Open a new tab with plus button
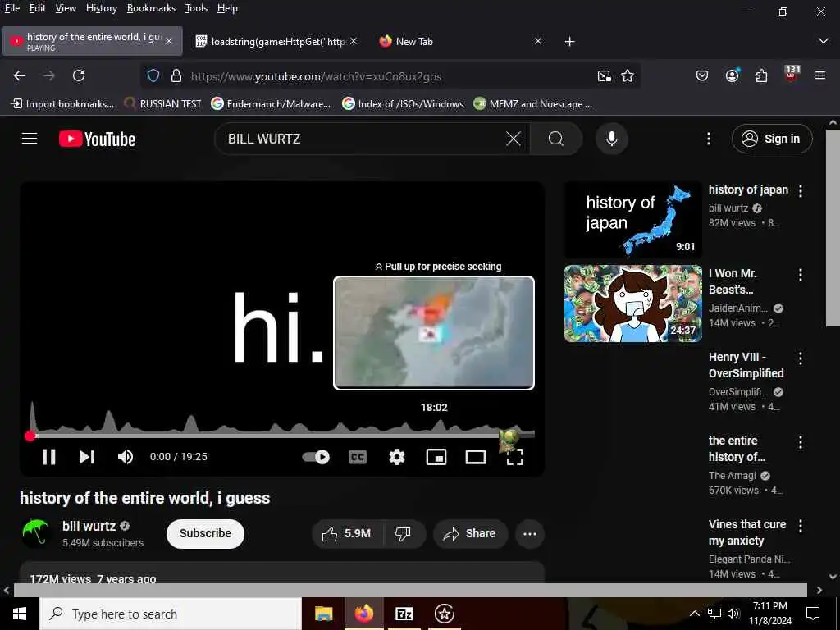This screenshot has width=840, height=630. coord(569,41)
